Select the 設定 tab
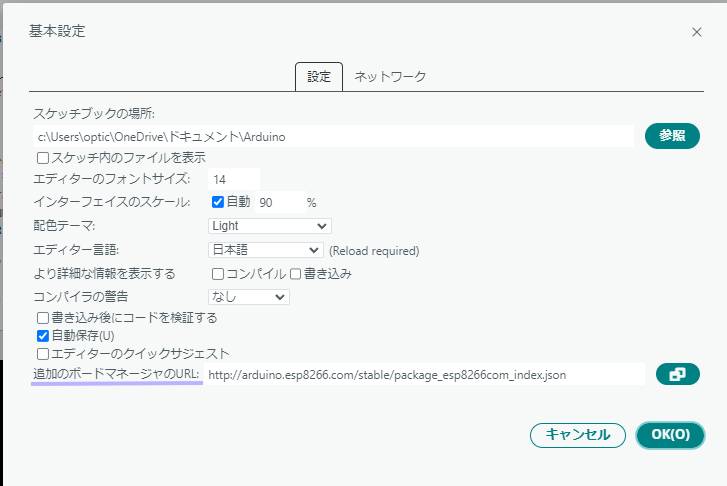This screenshot has width=727, height=486. [x=319, y=77]
